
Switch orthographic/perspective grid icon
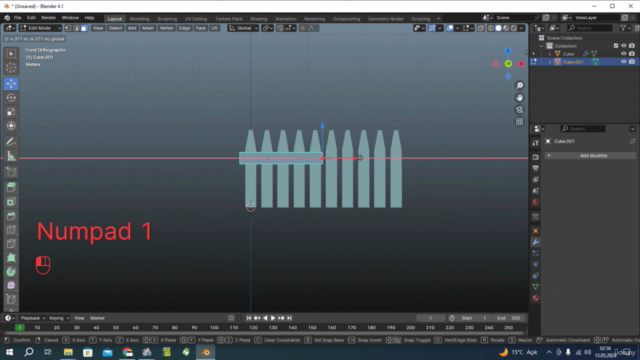[519, 122]
